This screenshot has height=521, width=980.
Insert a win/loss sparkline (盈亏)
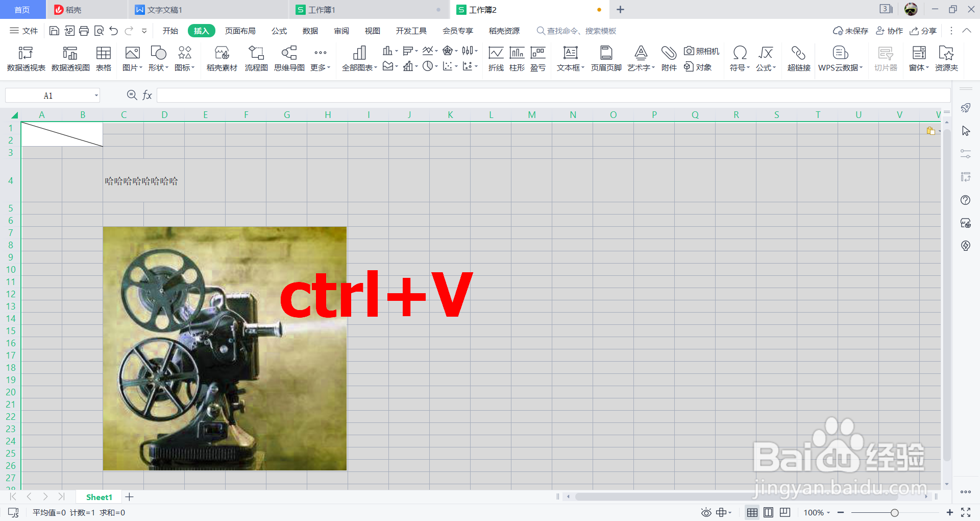pyautogui.click(x=538, y=58)
